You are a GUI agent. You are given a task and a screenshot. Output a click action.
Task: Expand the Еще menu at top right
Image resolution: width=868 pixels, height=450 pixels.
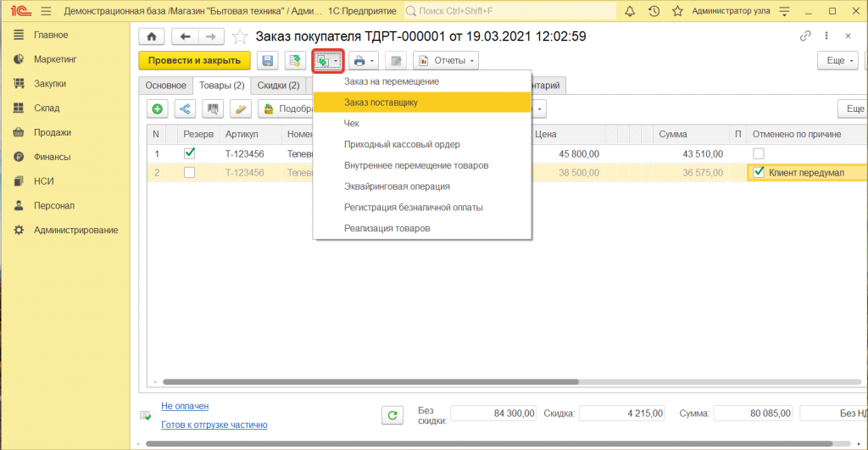pyautogui.click(x=837, y=61)
